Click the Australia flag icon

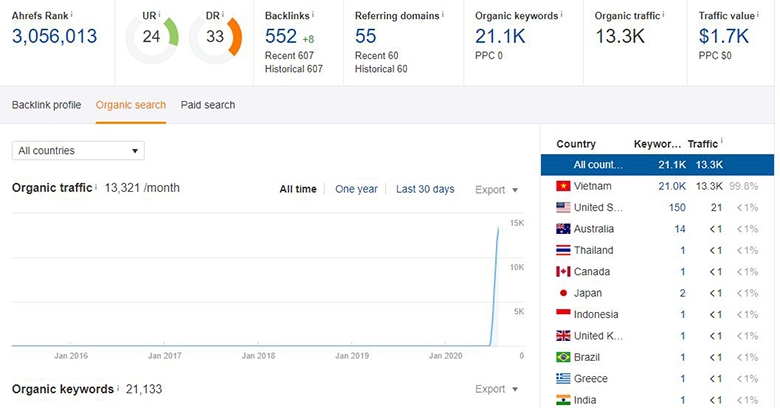(563, 229)
